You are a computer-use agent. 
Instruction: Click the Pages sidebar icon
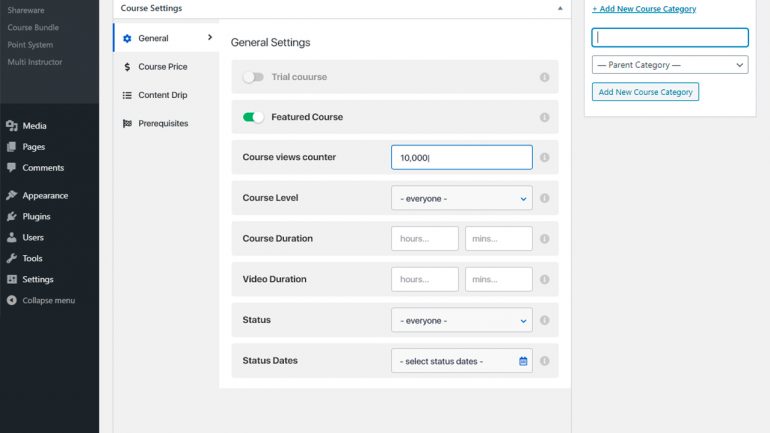(x=12, y=147)
